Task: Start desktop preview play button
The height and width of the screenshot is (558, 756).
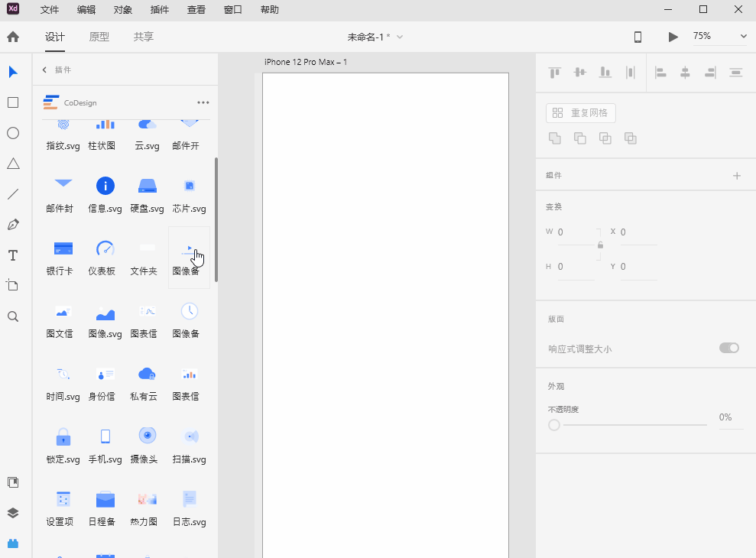Action: [x=673, y=37]
